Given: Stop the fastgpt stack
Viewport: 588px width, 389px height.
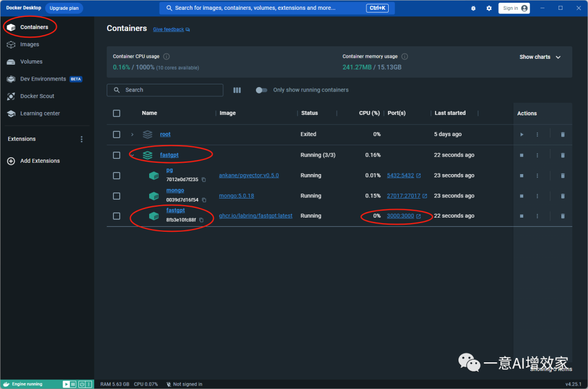Looking at the screenshot, I should point(522,155).
